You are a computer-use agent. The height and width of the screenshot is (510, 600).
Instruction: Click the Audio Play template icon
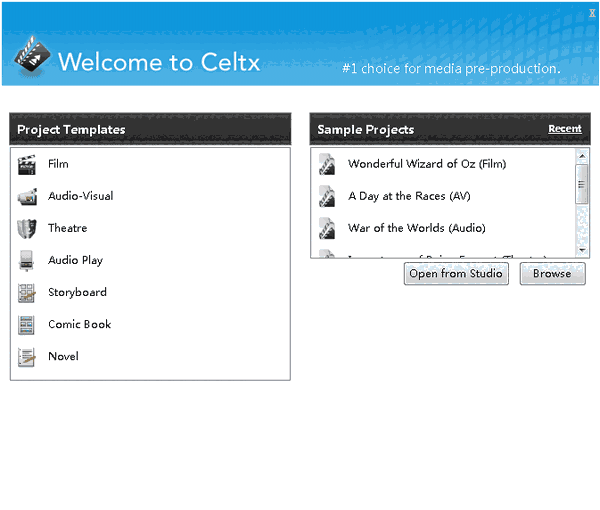click(27, 261)
